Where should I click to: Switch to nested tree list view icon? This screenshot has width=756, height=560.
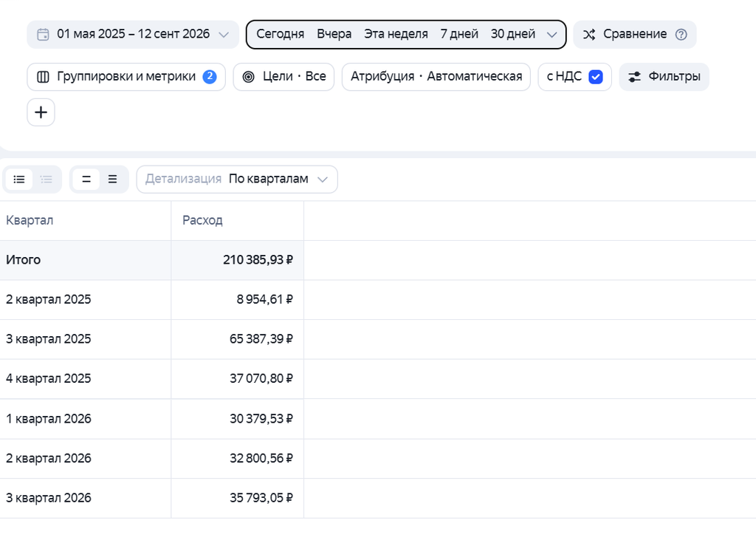coord(47,180)
